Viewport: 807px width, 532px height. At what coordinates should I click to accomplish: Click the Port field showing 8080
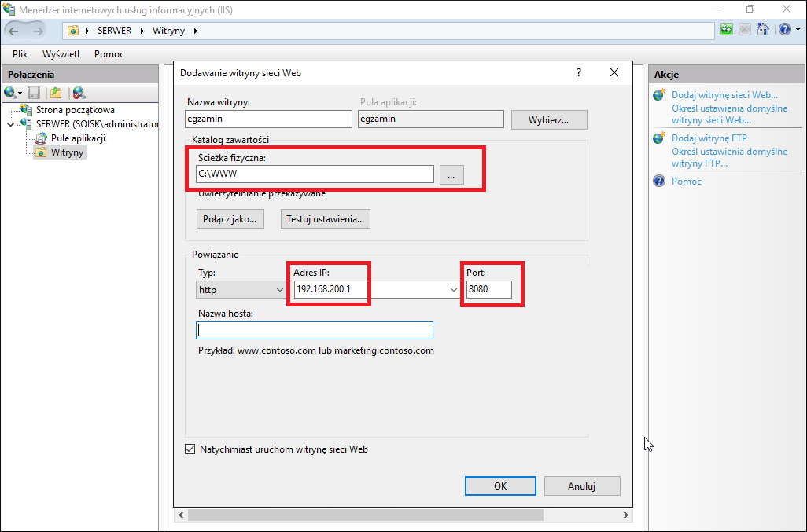(x=489, y=289)
